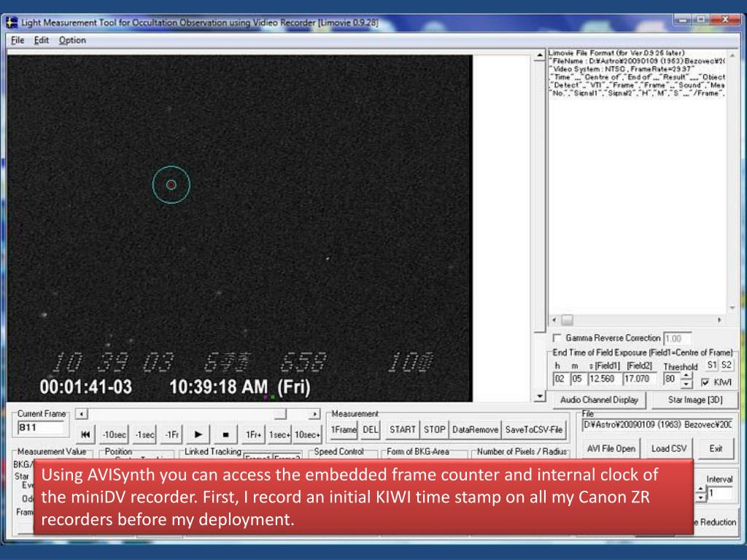Click the File path field
This screenshot has height=560, width=747.
(x=658, y=424)
